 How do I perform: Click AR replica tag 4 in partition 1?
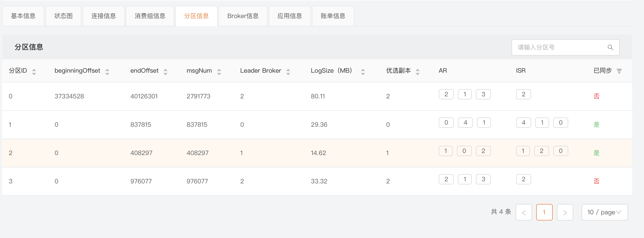[x=465, y=123]
